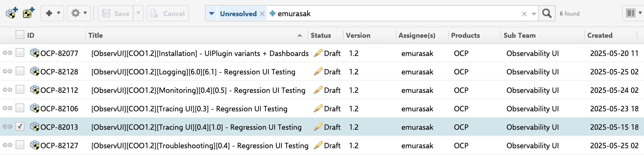Click the work item icon for OCP-82128

click(35, 72)
